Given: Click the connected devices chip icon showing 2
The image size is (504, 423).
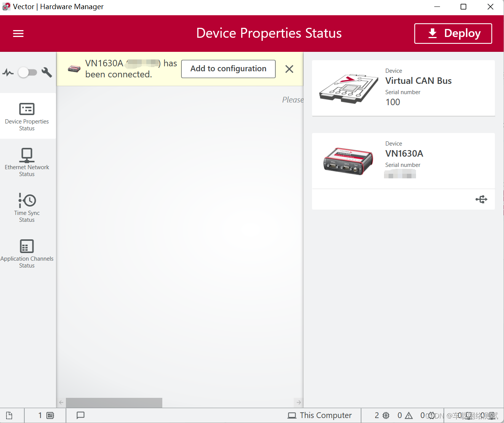Looking at the screenshot, I should pos(382,415).
